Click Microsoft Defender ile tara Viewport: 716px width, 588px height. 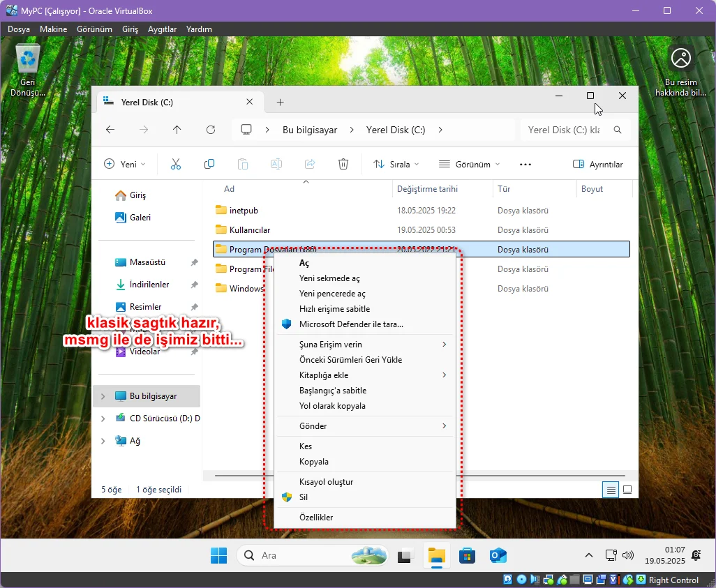[365, 324]
